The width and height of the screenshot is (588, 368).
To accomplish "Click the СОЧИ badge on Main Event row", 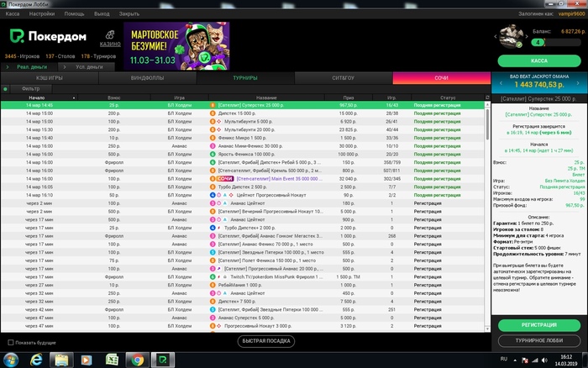I will tap(225, 179).
